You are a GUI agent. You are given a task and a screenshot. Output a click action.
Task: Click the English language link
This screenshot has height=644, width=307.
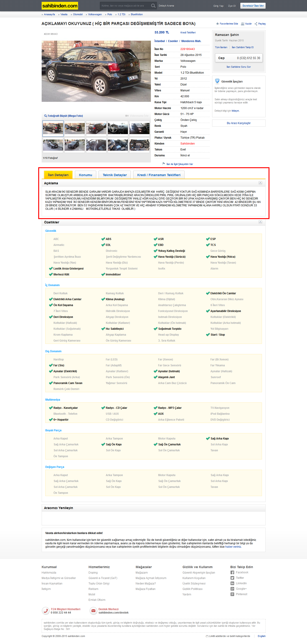click(262, 636)
